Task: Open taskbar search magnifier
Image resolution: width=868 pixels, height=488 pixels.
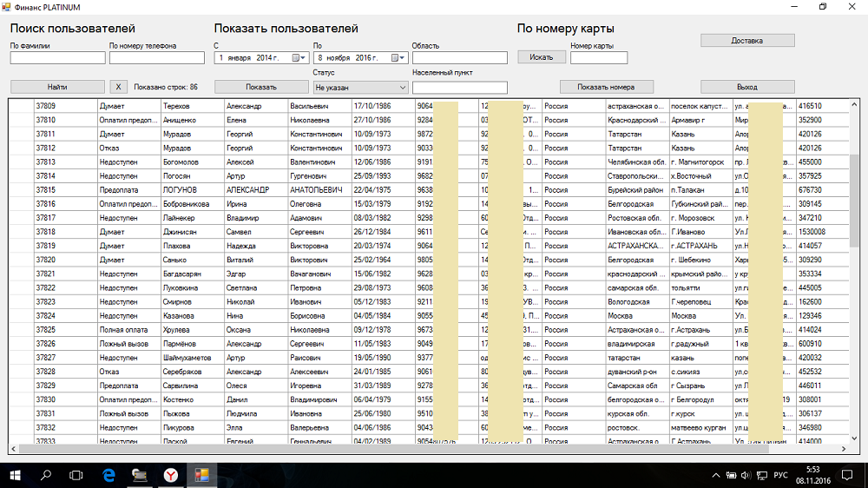Action: pyautogui.click(x=46, y=475)
